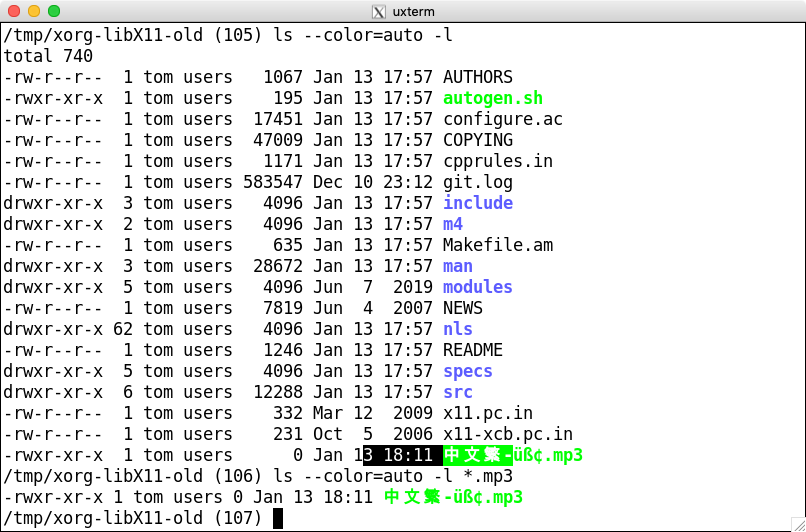Click the uxterm window title text
Screen dimensions: 806x532
point(413,11)
